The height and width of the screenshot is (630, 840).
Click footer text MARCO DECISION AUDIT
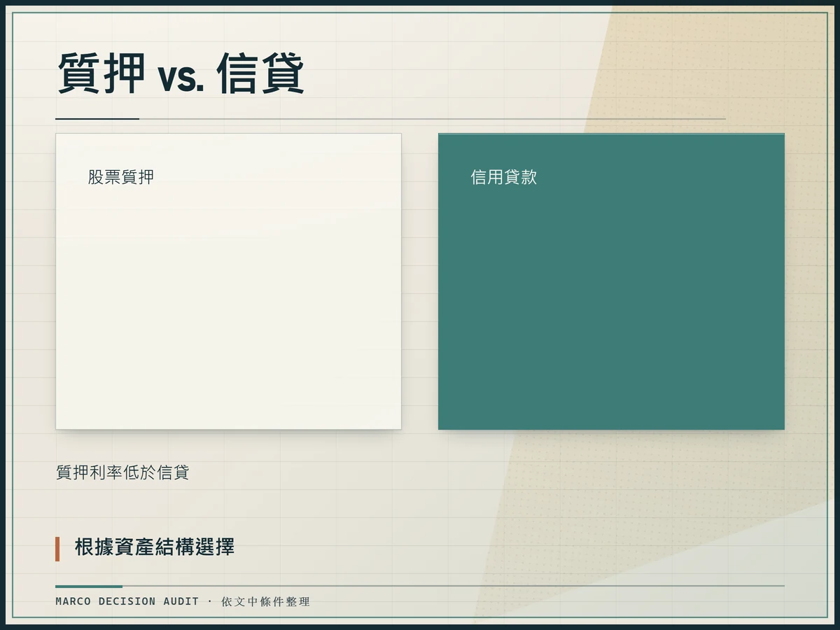(127, 601)
